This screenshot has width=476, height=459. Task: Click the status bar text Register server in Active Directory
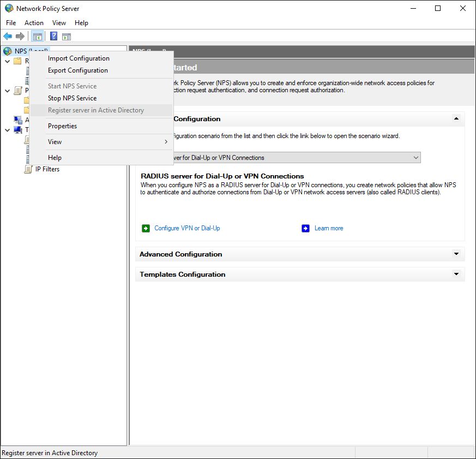[50, 453]
